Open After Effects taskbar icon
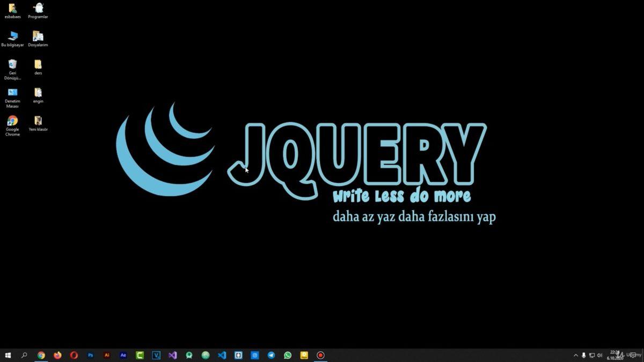 (x=123, y=355)
